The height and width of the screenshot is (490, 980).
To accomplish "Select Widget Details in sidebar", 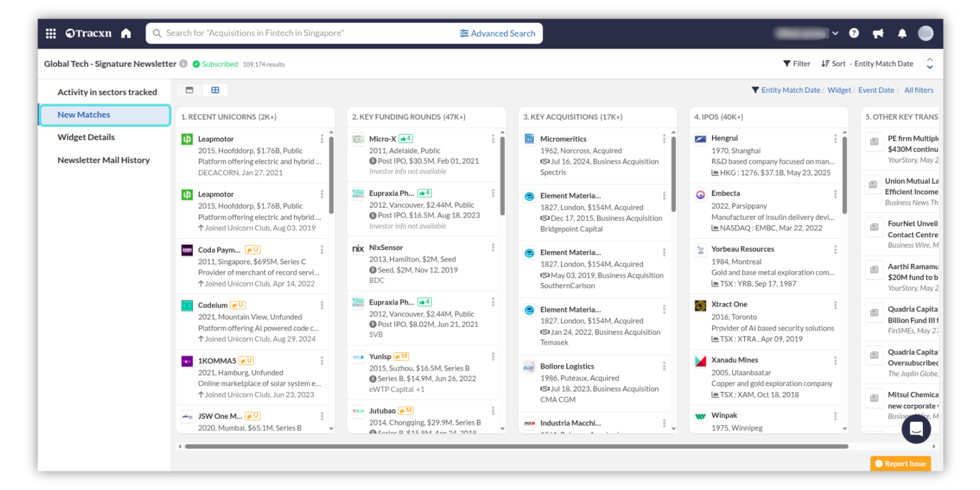I will [x=86, y=137].
